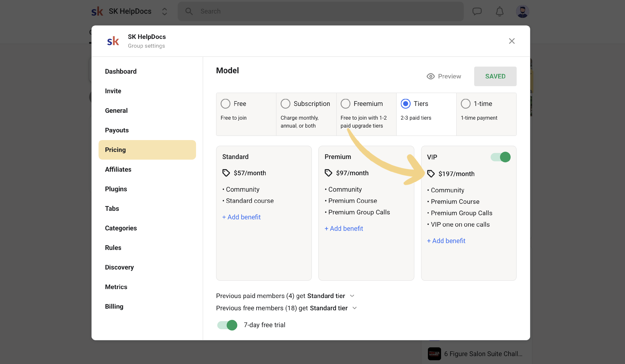Image resolution: width=625 pixels, height=364 pixels.
Task: Click the user profile avatar
Action: (x=522, y=11)
